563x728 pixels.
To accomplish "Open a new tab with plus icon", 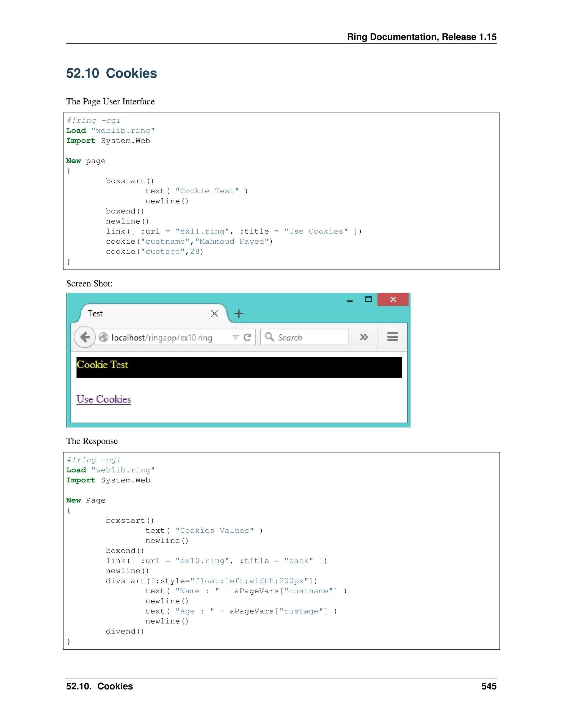I will click(238, 314).
